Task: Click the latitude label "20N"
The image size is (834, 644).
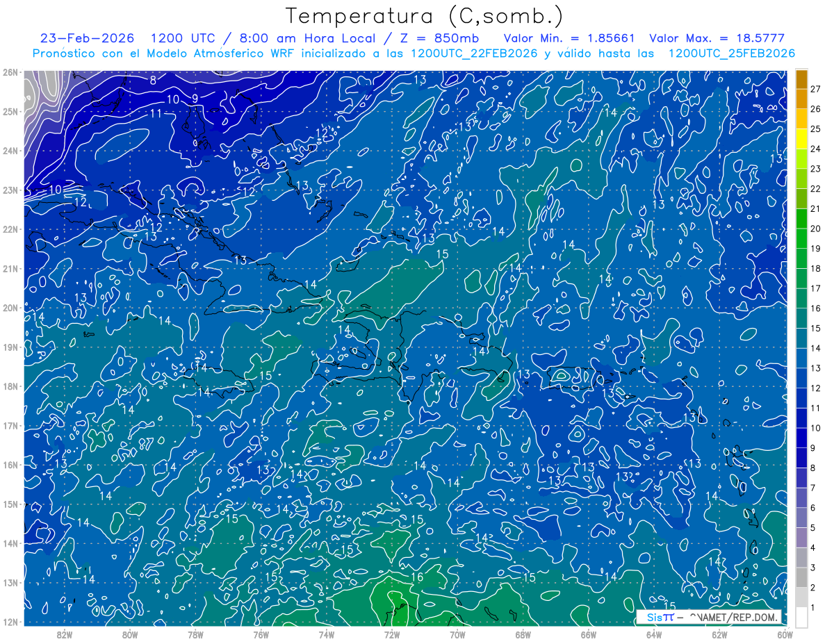Action: click(x=10, y=308)
